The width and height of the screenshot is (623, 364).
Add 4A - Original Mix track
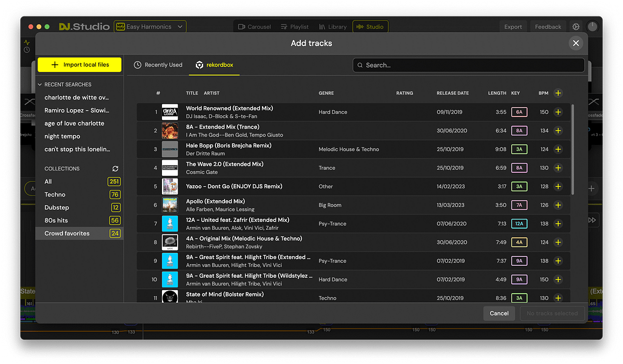[x=558, y=242]
